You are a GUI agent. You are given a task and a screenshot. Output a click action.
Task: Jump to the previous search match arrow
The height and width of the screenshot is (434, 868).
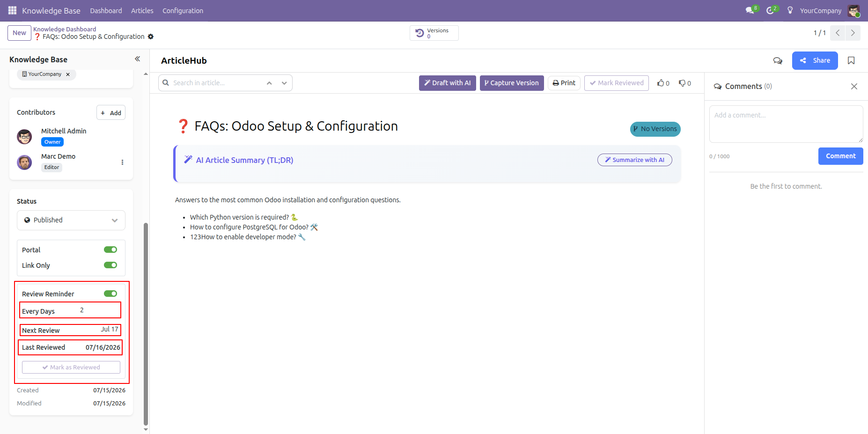pyautogui.click(x=269, y=83)
